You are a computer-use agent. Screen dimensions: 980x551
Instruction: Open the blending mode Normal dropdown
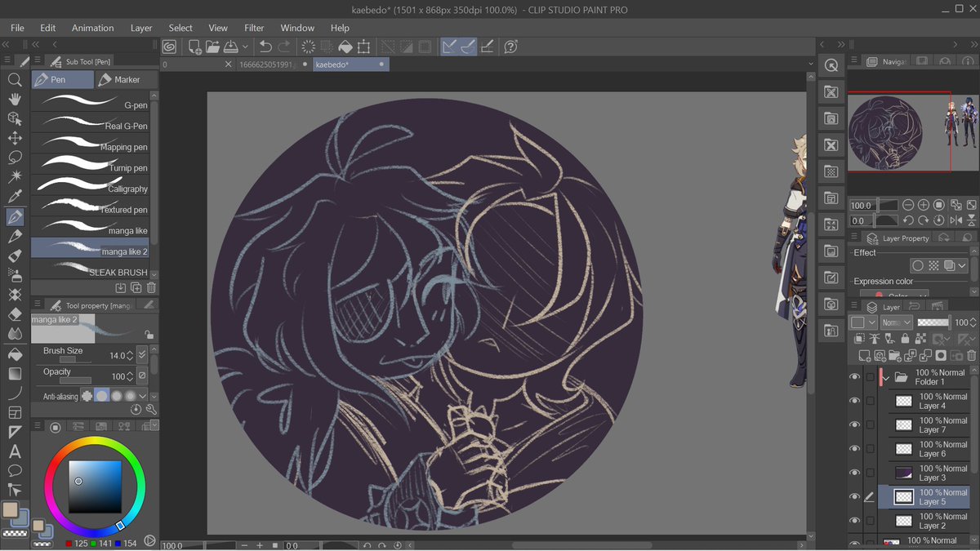click(896, 322)
